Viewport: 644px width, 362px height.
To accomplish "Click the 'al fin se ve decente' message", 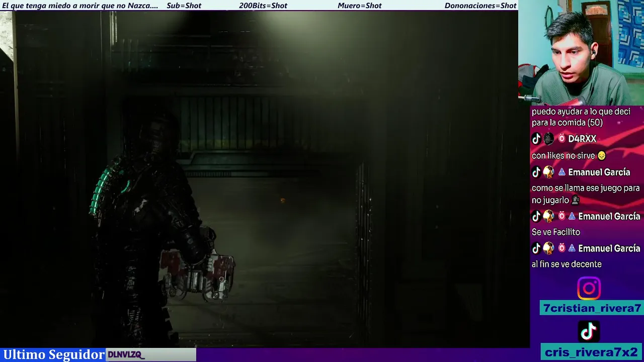I will tap(567, 264).
